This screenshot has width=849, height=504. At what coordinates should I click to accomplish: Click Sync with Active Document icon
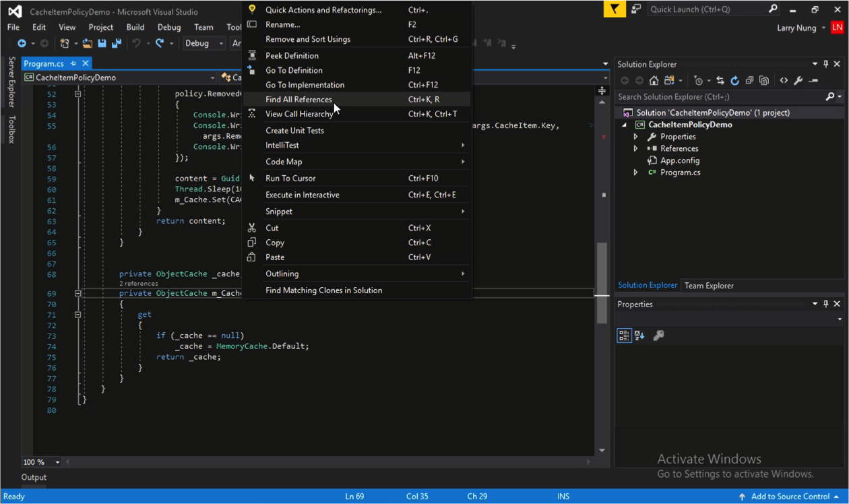coord(720,81)
